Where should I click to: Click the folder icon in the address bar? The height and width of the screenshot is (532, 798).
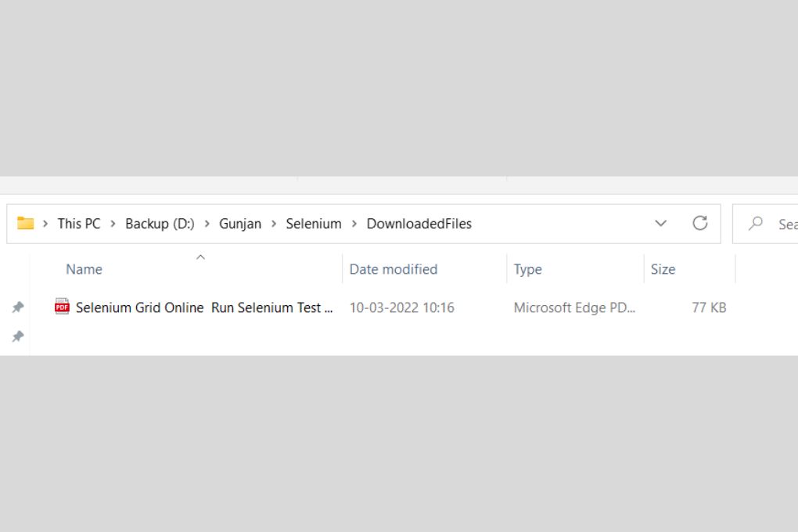pos(26,224)
